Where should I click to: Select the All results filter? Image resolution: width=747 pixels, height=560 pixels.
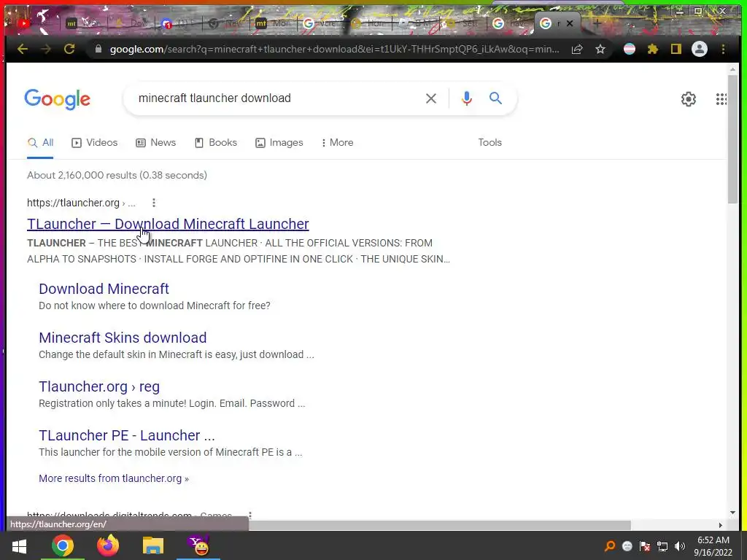[x=41, y=142]
